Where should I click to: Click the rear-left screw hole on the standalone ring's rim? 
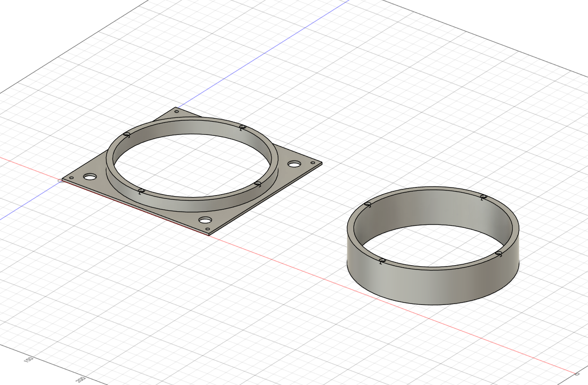[368, 204]
